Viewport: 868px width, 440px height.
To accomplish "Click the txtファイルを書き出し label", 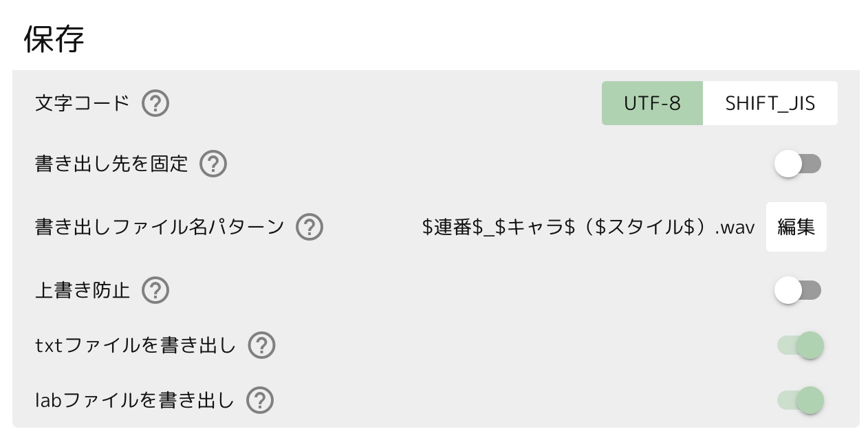I will (135, 345).
